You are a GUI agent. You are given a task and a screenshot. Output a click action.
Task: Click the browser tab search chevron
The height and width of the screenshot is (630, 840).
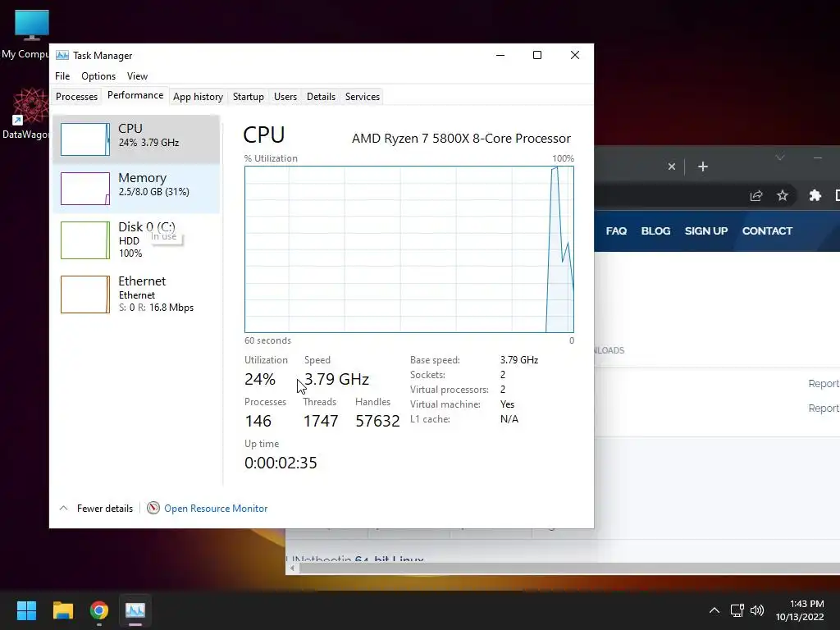(x=780, y=157)
